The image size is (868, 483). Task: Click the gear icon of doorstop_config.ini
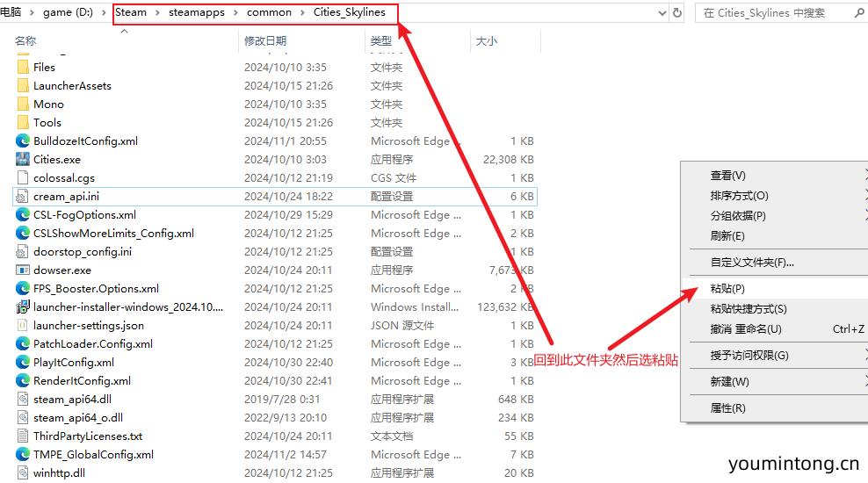pos(22,252)
